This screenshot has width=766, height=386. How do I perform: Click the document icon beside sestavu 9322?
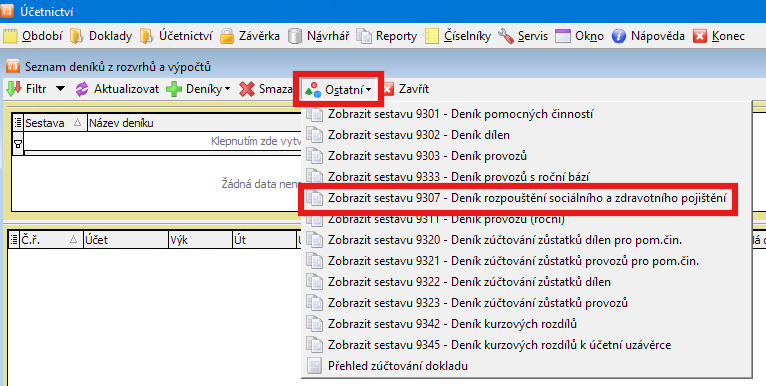point(315,282)
